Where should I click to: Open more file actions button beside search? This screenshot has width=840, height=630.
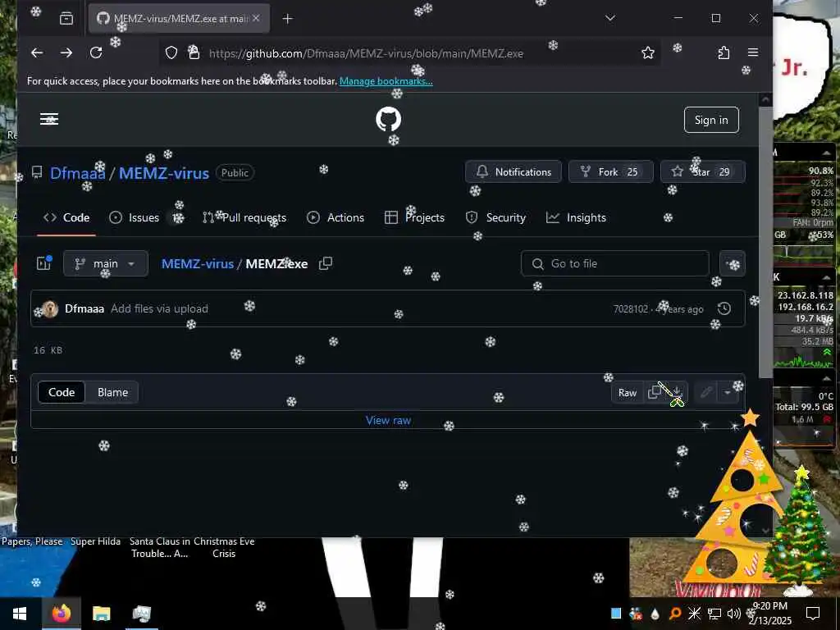[733, 263]
